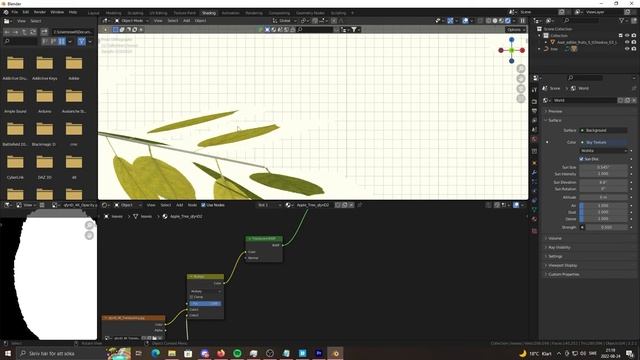
Task: Open the Tool properties tab
Action: point(534,90)
